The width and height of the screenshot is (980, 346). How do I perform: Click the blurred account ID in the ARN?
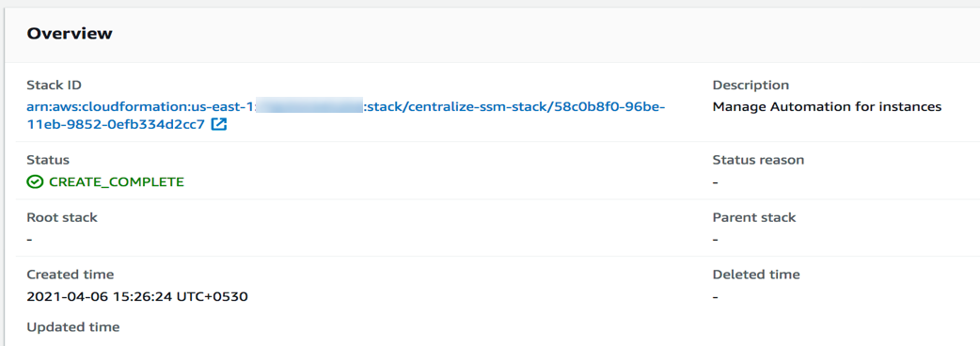tap(309, 107)
